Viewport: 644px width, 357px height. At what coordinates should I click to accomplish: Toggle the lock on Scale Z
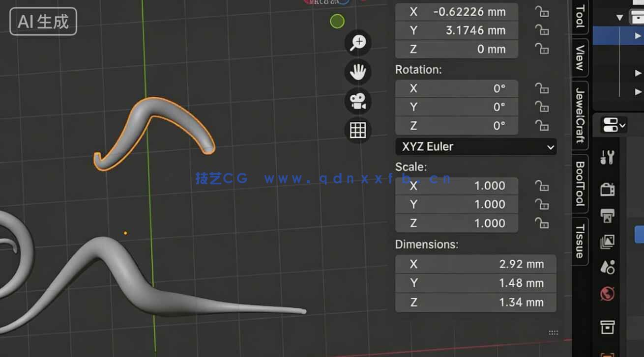point(541,223)
